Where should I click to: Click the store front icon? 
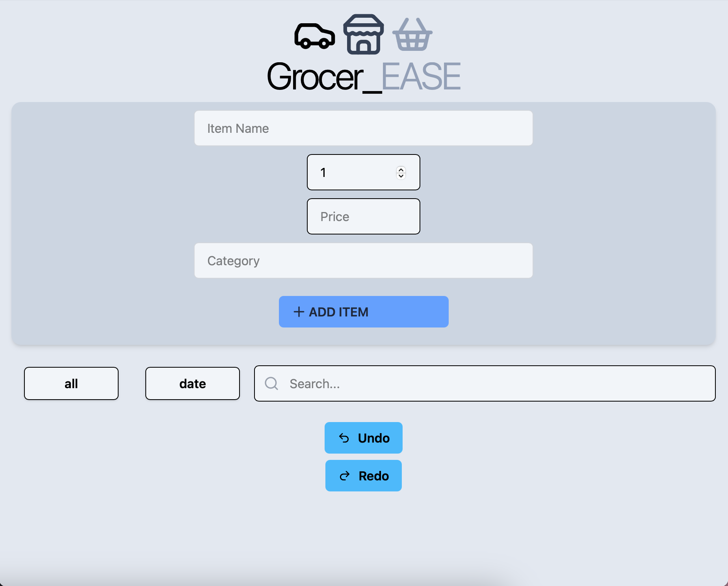[x=363, y=34]
